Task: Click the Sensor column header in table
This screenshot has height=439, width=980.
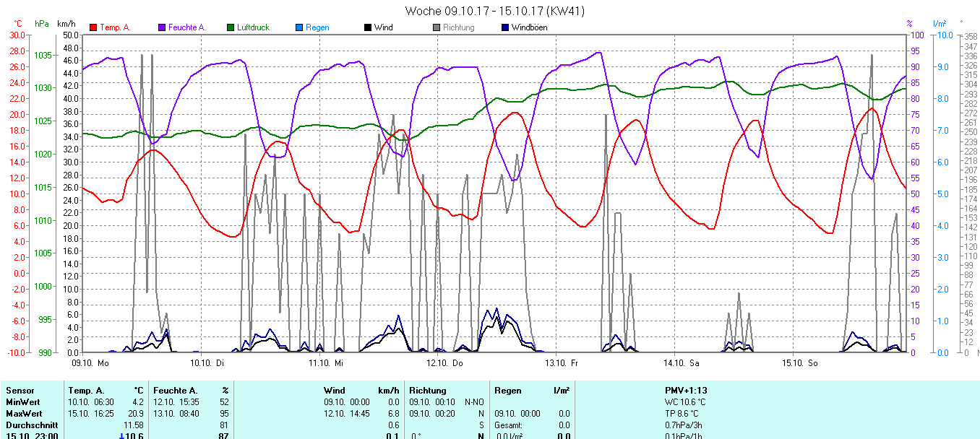Action: point(20,391)
